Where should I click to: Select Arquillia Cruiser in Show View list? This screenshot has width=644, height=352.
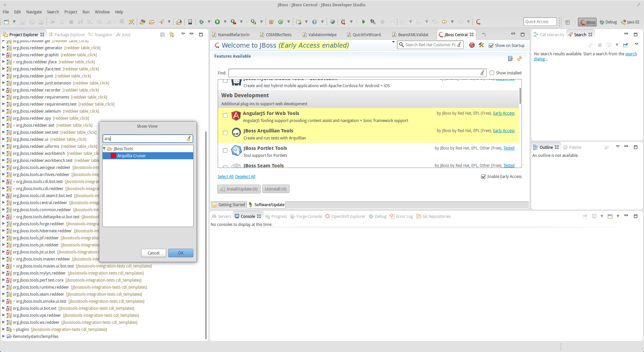pos(148,156)
